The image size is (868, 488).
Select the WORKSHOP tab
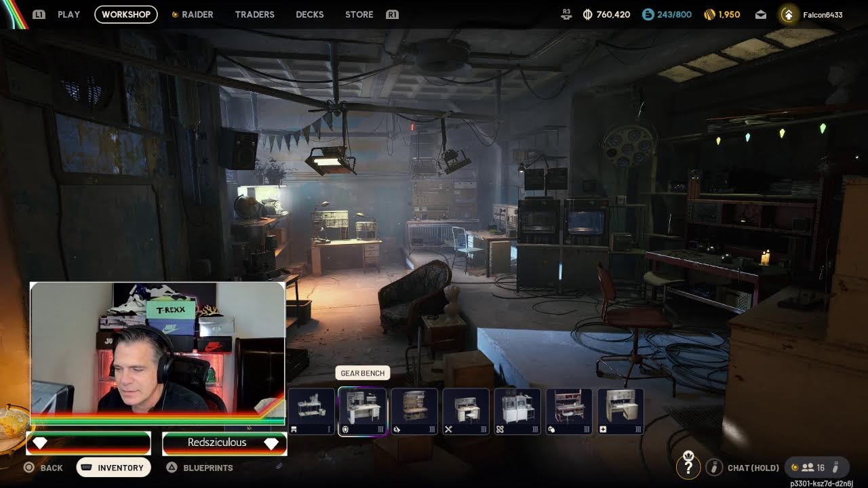pos(126,14)
